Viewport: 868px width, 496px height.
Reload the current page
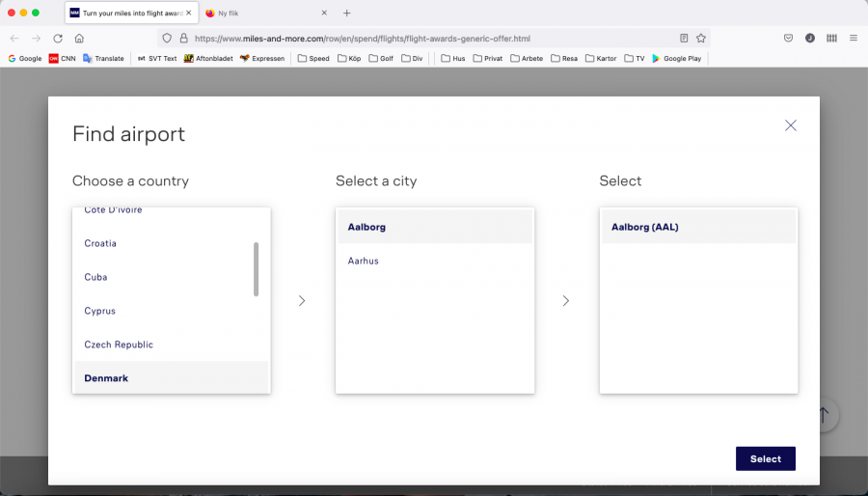click(x=58, y=39)
